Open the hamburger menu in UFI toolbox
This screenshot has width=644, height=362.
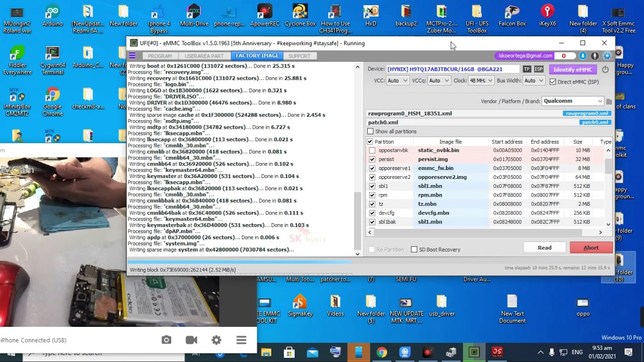132,56
